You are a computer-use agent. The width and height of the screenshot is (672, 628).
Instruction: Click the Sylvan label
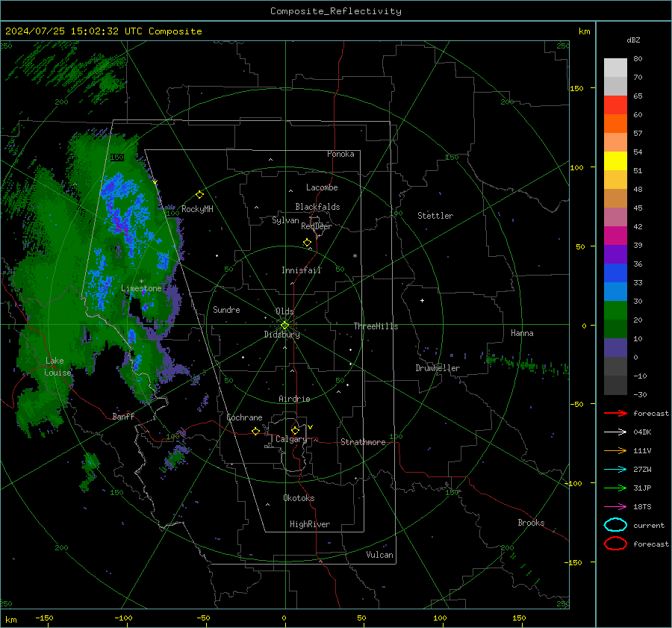tap(285, 220)
